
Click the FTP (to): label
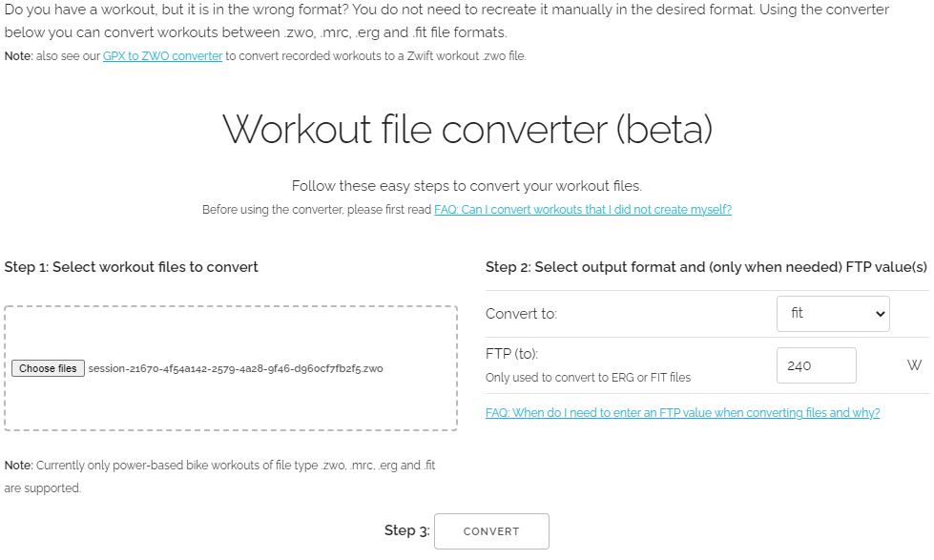(x=511, y=354)
